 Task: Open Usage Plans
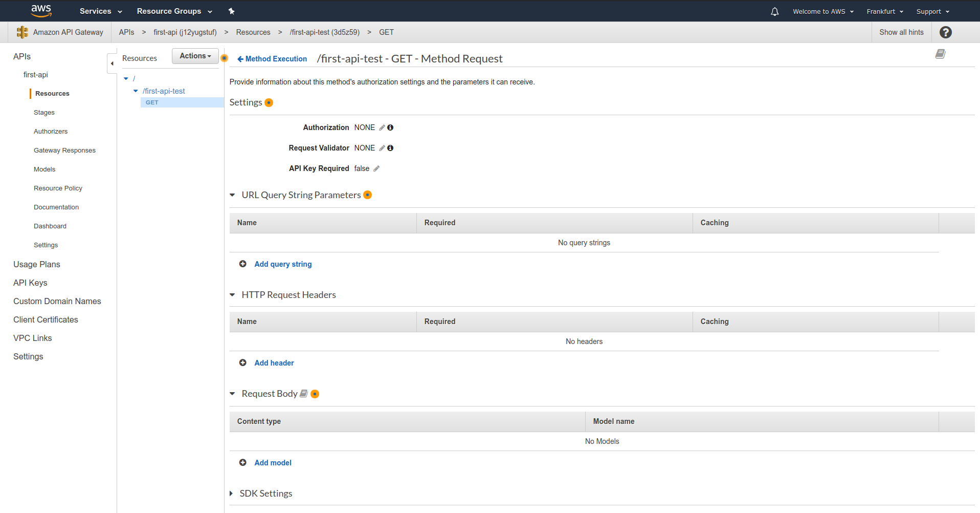(x=37, y=264)
